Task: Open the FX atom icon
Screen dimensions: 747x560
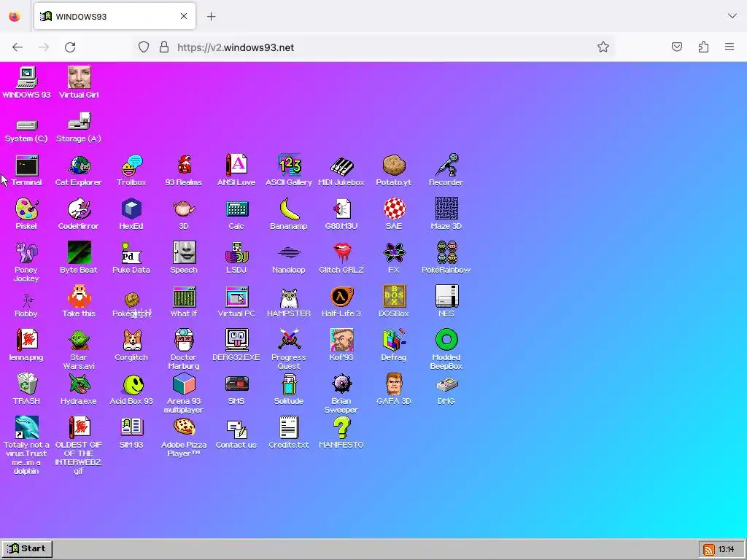Action: tap(394, 253)
